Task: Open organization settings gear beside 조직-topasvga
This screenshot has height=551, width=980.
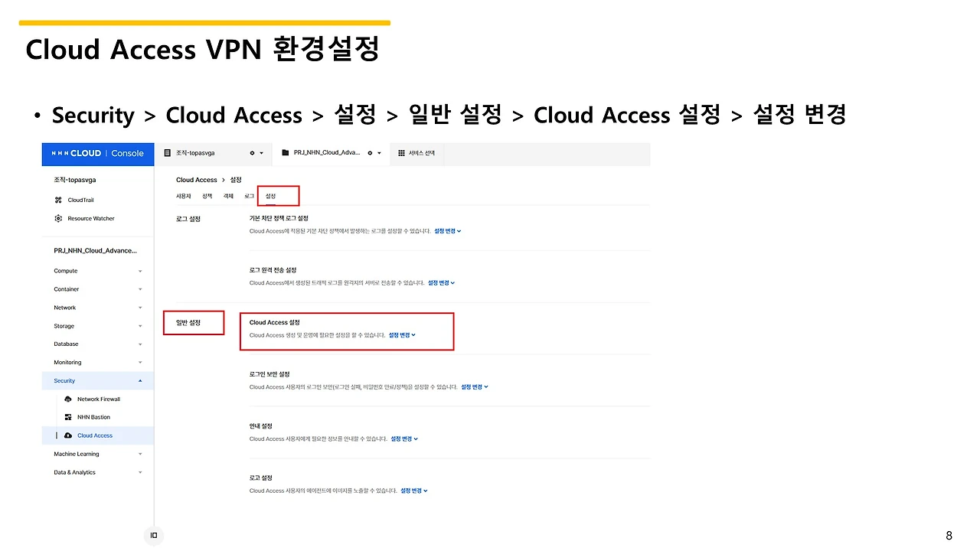Action: (x=253, y=153)
